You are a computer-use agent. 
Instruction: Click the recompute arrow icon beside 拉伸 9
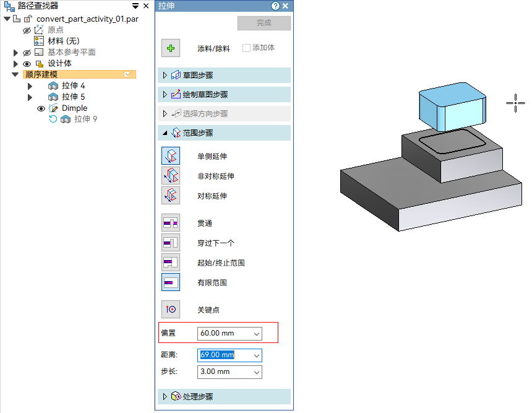(53, 119)
